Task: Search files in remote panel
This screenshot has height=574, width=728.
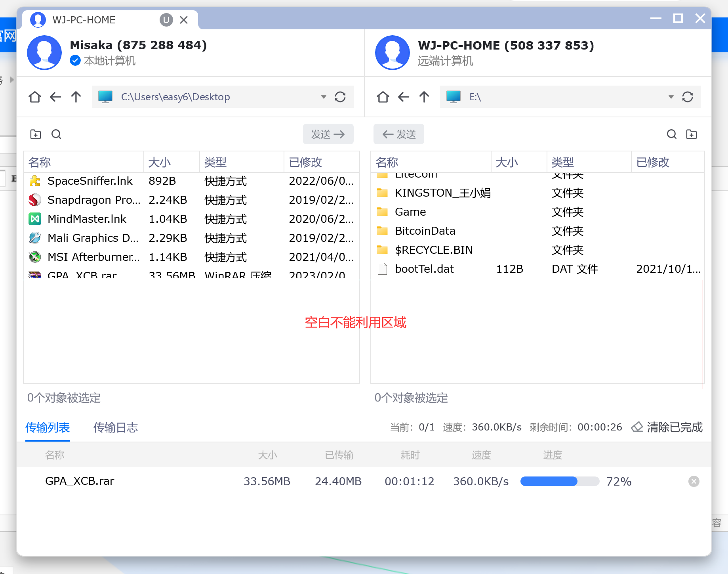Action: (x=672, y=134)
